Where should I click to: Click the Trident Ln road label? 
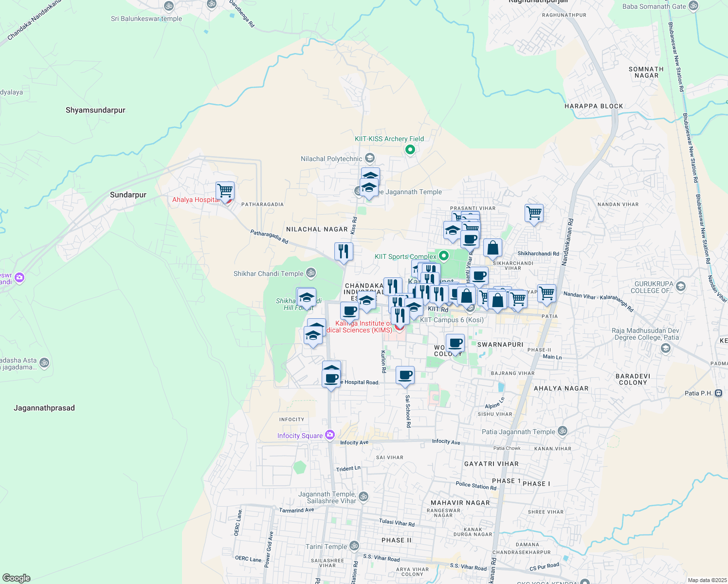[348, 469]
